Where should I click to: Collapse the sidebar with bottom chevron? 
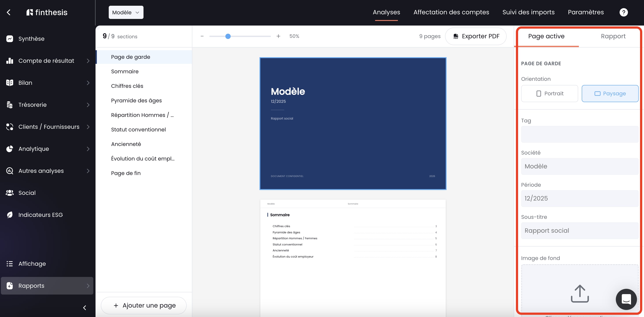click(x=85, y=308)
